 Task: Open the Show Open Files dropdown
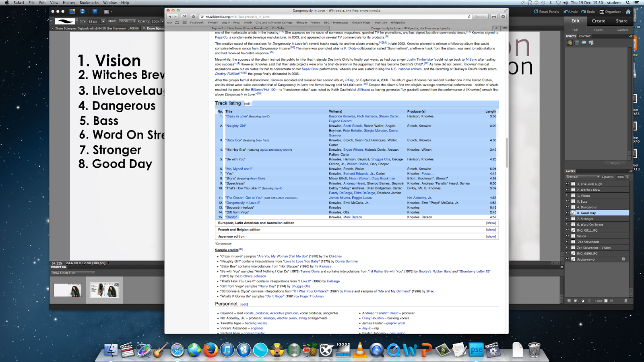(72, 273)
